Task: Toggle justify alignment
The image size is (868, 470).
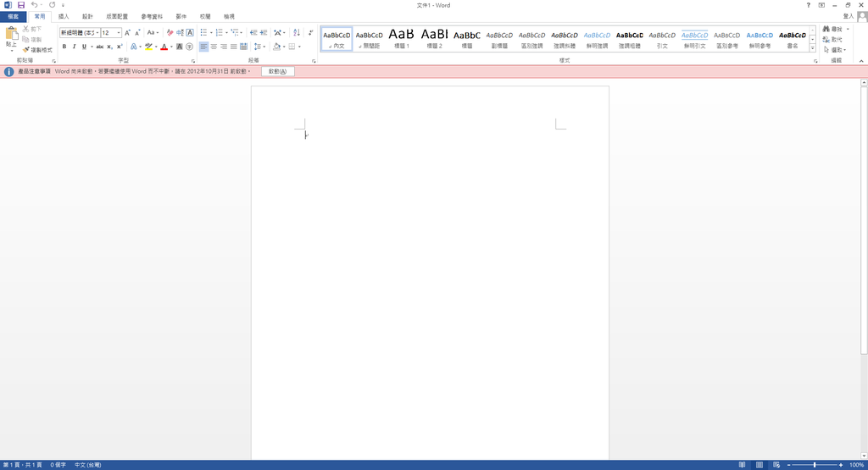Action: pyautogui.click(x=234, y=47)
